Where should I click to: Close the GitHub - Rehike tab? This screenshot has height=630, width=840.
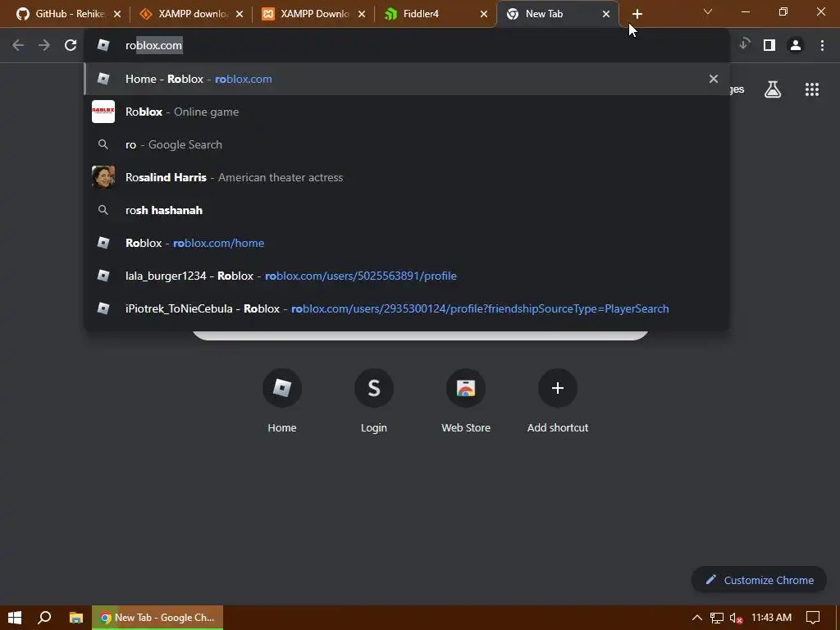[x=117, y=14]
